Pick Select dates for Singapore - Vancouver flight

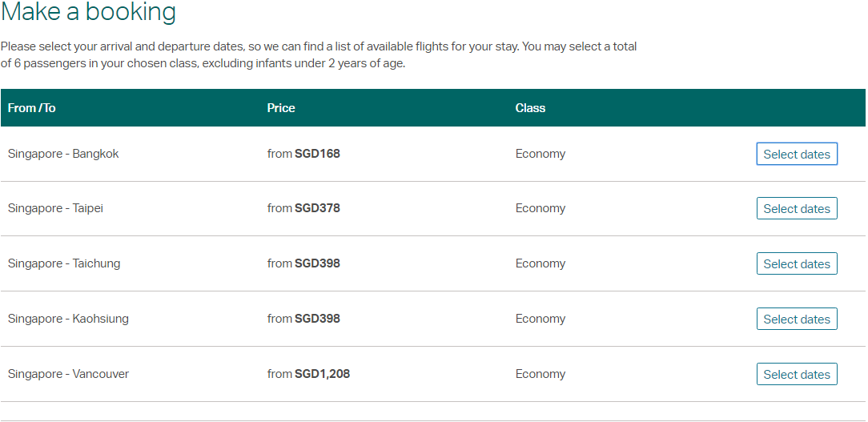[x=797, y=374]
